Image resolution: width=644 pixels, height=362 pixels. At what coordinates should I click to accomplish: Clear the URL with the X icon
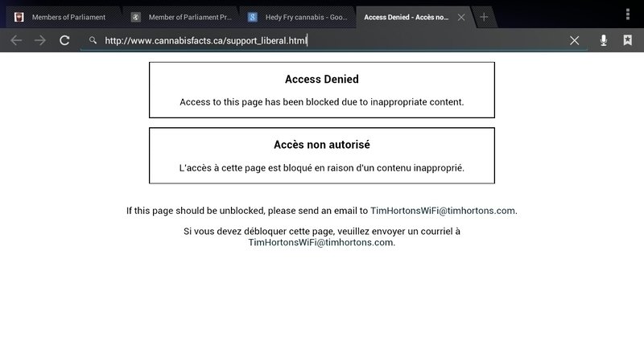point(575,40)
